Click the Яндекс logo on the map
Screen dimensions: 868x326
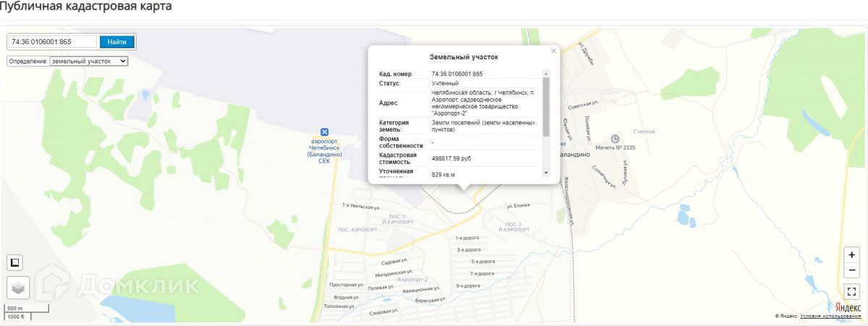[x=848, y=307]
